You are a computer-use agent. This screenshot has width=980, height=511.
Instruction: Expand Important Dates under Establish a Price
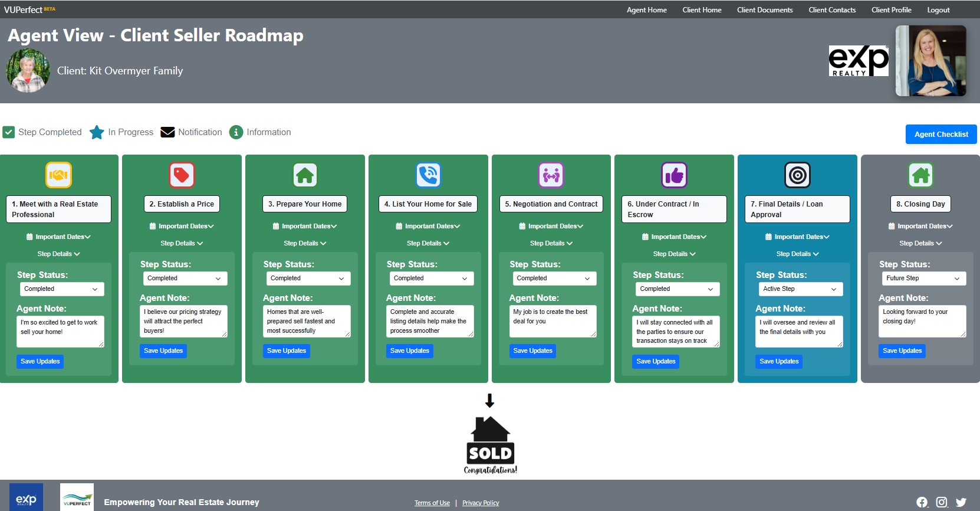[x=182, y=226]
